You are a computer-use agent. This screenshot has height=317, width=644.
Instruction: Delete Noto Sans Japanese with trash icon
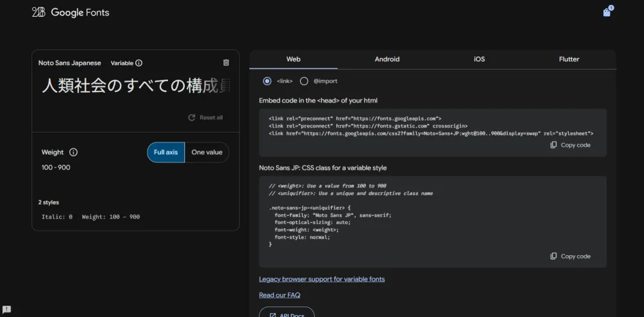[x=226, y=63]
